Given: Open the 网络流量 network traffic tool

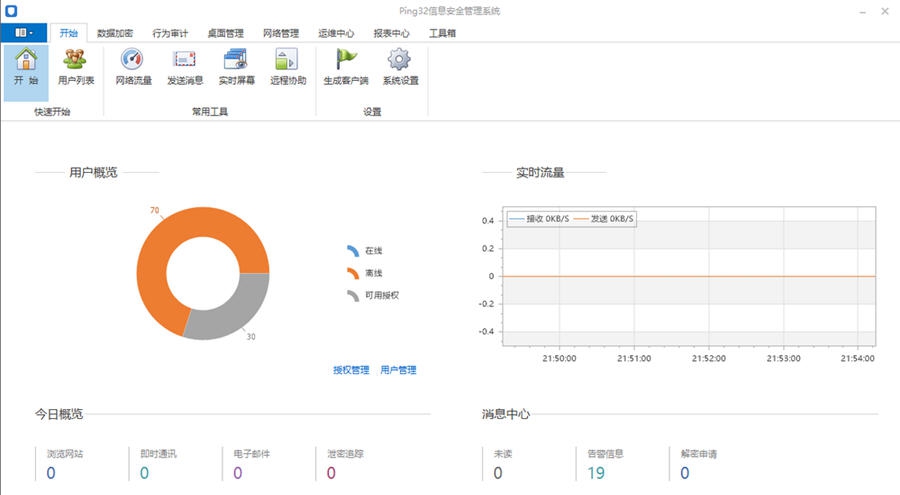Looking at the screenshot, I should click(x=133, y=66).
